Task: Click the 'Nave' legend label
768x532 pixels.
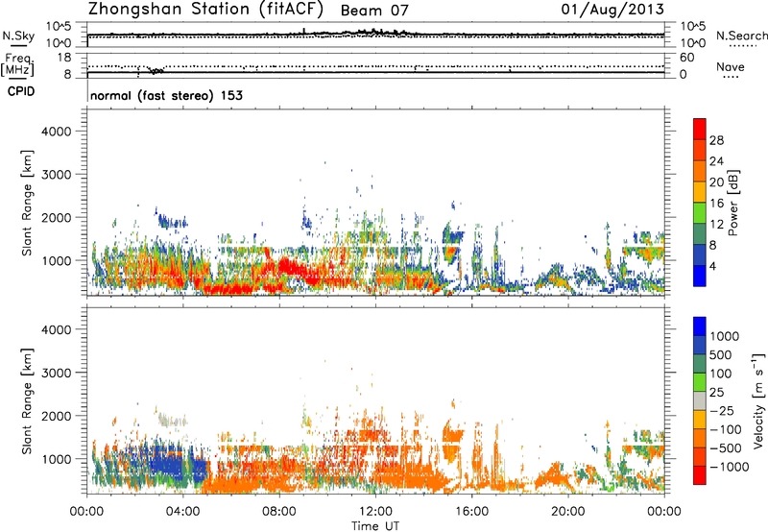Action: [x=731, y=66]
